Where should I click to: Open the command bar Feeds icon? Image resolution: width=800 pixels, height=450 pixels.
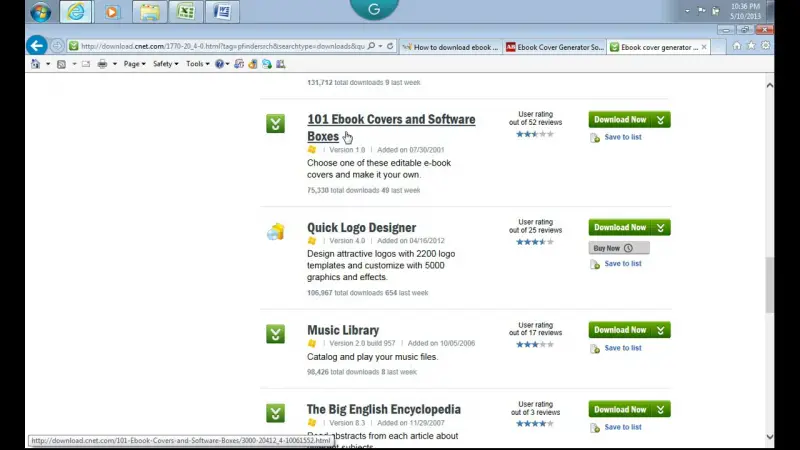[x=61, y=64]
